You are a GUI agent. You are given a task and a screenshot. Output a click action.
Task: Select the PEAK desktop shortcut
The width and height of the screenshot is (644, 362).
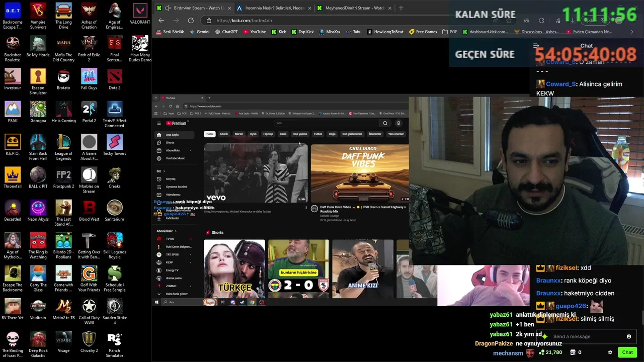[13, 112]
